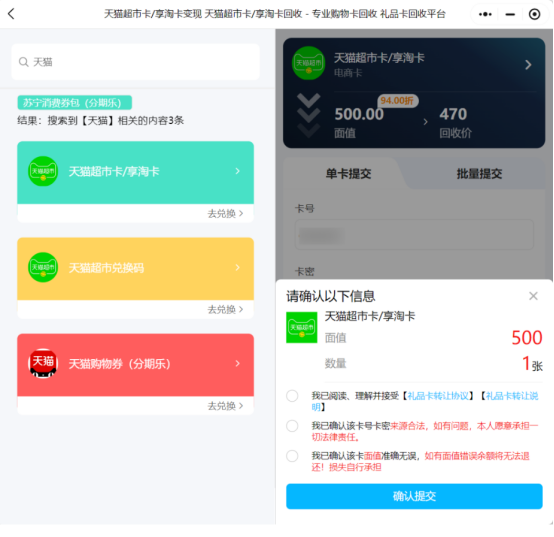This screenshot has width=554, height=537.
Task: Check 来源合法 confirmation radio
Action: [x=292, y=426]
